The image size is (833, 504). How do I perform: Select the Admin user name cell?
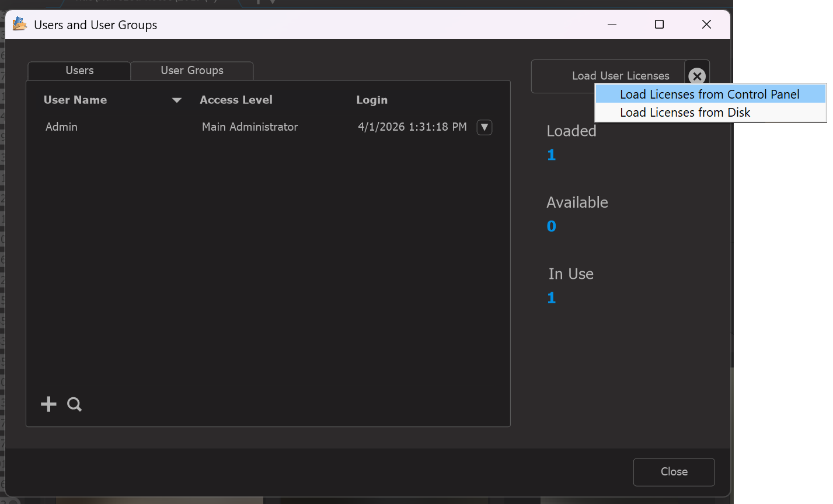click(61, 127)
